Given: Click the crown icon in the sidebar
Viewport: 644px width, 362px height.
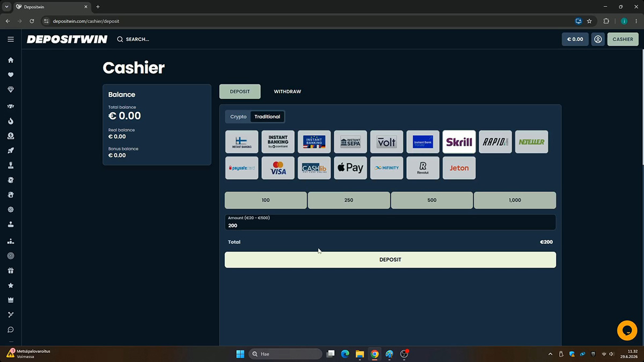Looking at the screenshot, I should (11, 300).
